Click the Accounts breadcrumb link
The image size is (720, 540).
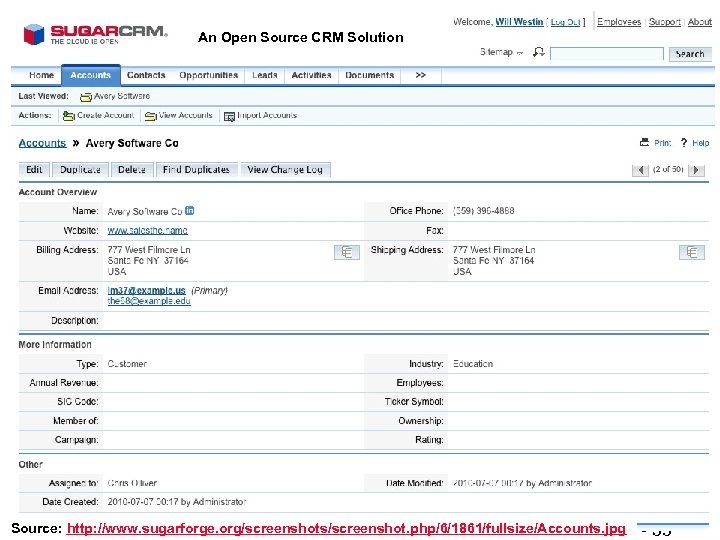42,143
